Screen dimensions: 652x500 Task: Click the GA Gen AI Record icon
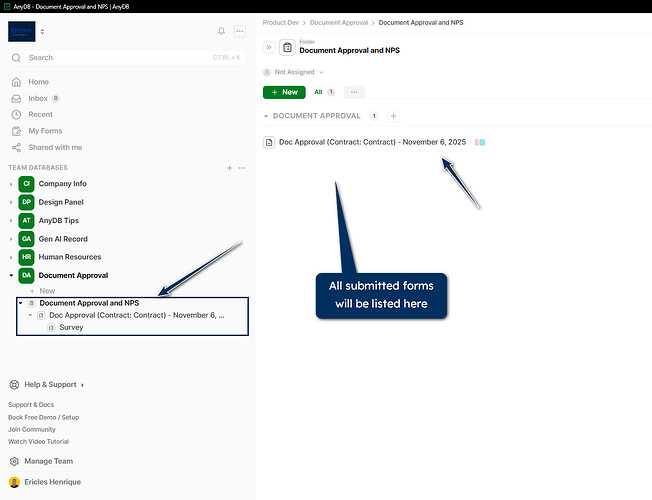[26, 239]
